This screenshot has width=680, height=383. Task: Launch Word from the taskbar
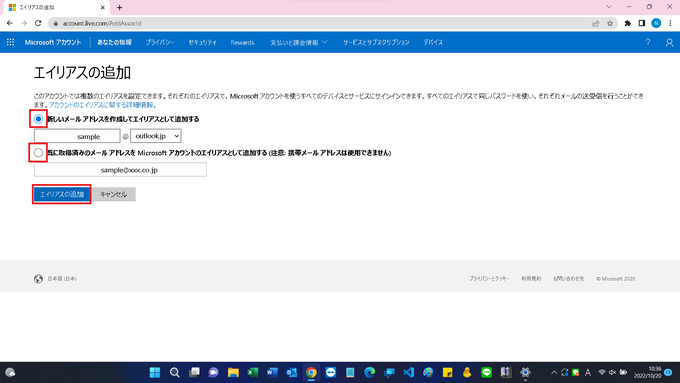[x=272, y=372]
